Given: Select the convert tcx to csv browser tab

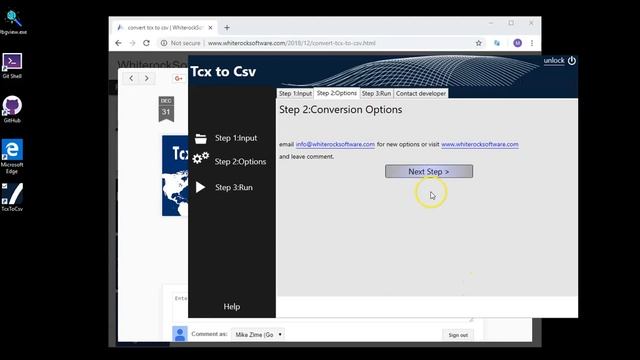Looking at the screenshot, I should [x=164, y=28].
